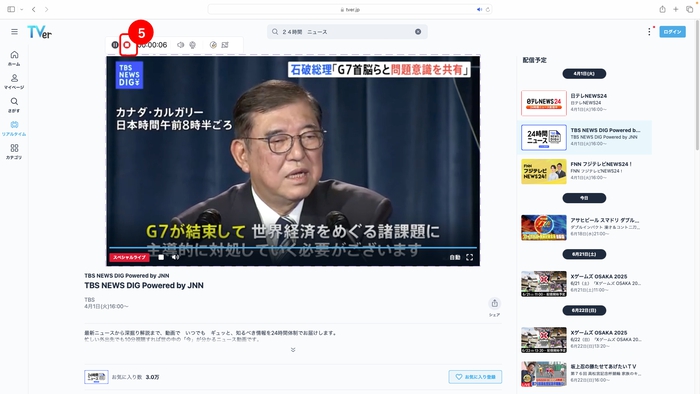Click the 今日 date pill

click(584, 198)
